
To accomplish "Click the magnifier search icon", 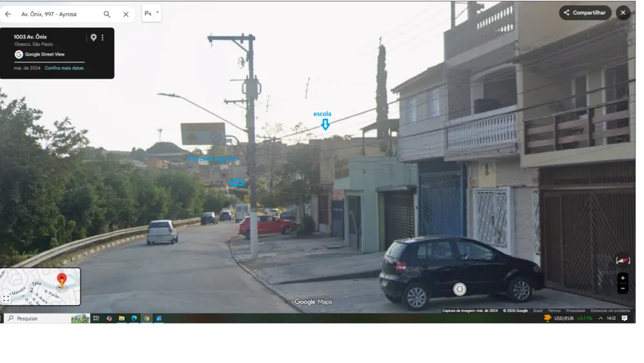I will (x=107, y=14).
